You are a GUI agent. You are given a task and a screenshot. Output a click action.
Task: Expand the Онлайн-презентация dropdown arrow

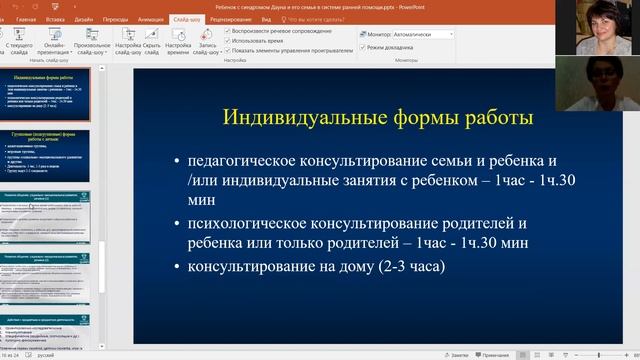tap(71, 53)
